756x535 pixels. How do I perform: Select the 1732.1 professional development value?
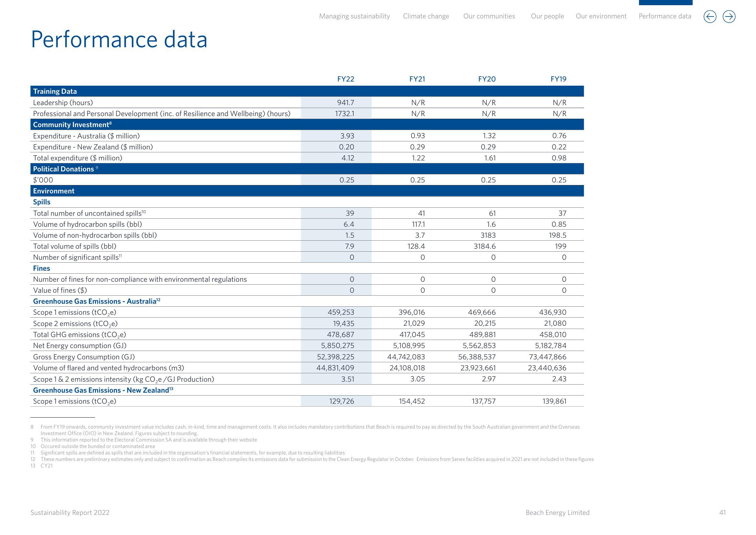click(x=345, y=114)
